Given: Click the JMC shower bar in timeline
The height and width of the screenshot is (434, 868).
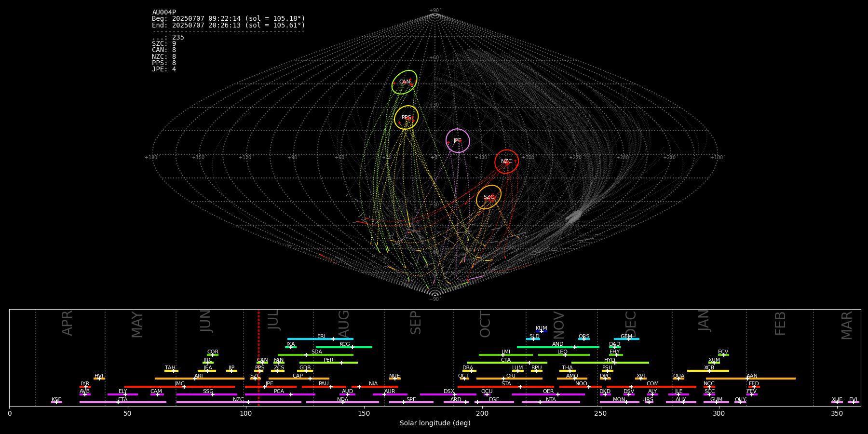Looking at the screenshot, I should 179,386.
